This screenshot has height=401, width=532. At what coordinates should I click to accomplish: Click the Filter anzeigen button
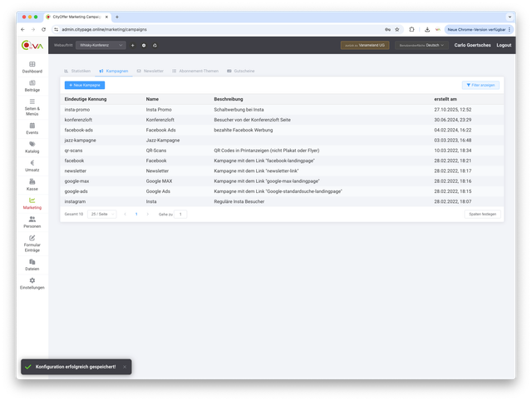click(480, 85)
